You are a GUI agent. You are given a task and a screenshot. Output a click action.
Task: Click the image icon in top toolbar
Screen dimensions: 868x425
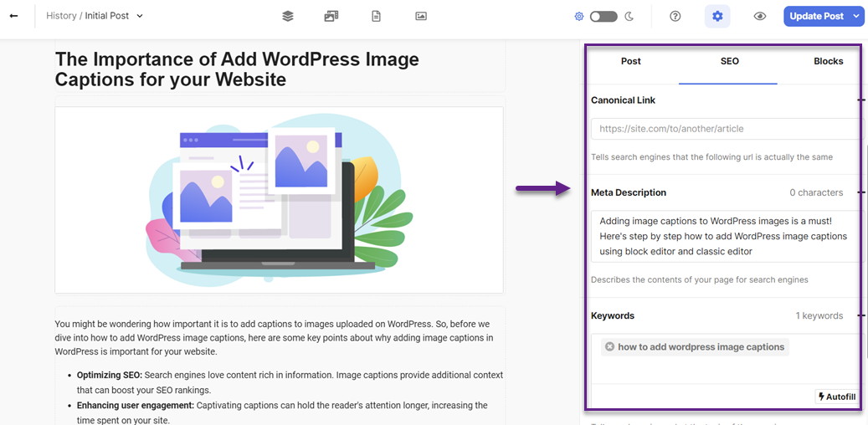(x=421, y=16)
